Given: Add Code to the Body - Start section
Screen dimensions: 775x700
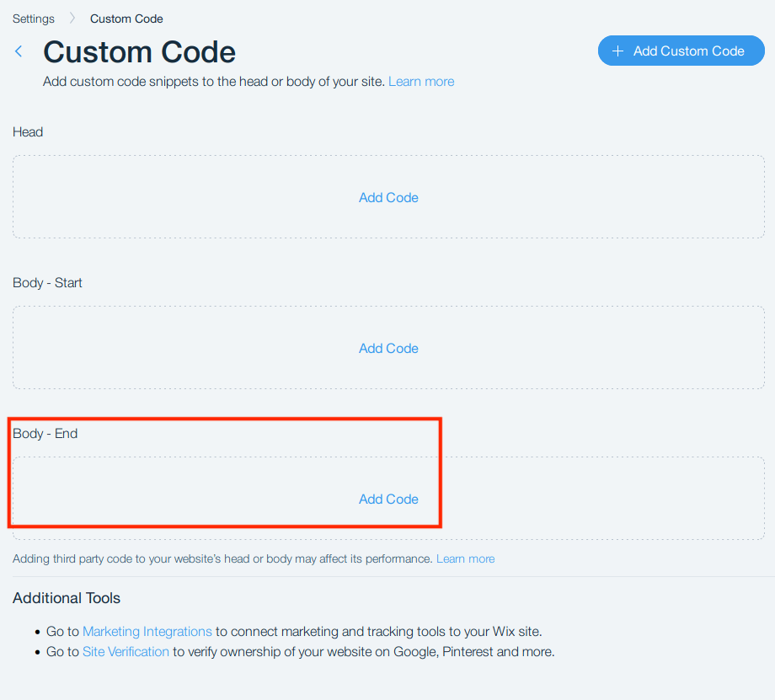Looking at the screenshot, I should [388, 349].
